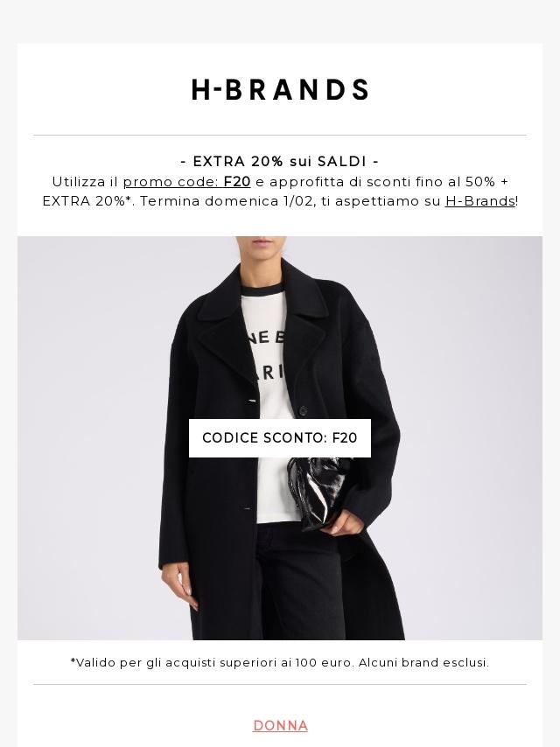Select the 'EXTRA 20% sui SALDI' headline
The image size is (560, 747).
pos(280,162)
